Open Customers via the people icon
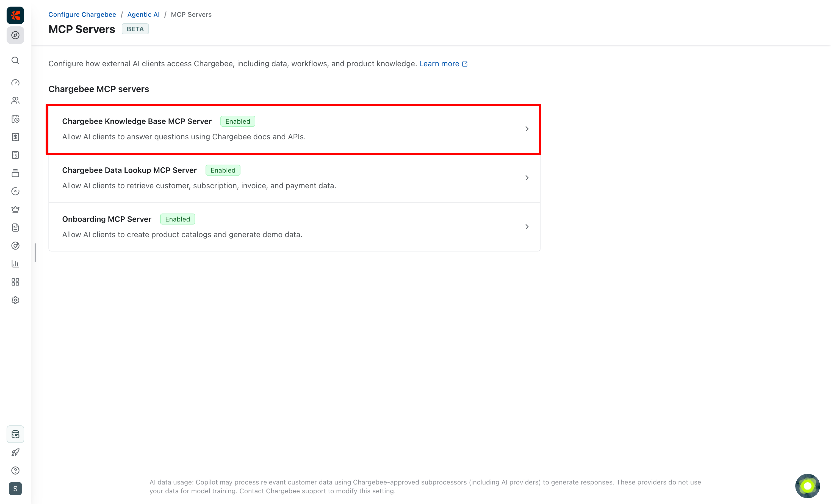 point(15,101)
